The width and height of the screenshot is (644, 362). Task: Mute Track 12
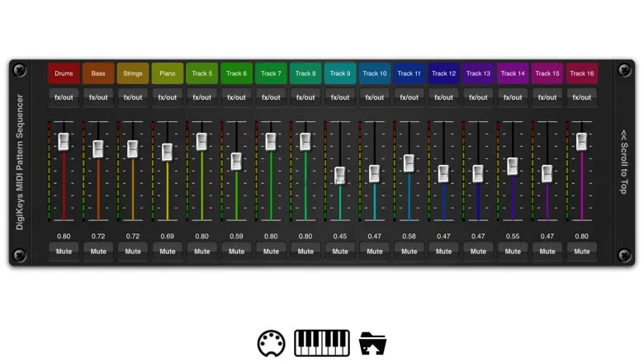(443, 252)
